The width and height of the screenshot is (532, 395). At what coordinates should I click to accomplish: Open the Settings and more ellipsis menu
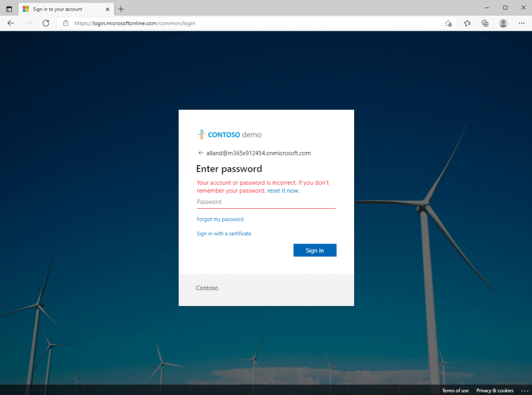click(522, 23)
